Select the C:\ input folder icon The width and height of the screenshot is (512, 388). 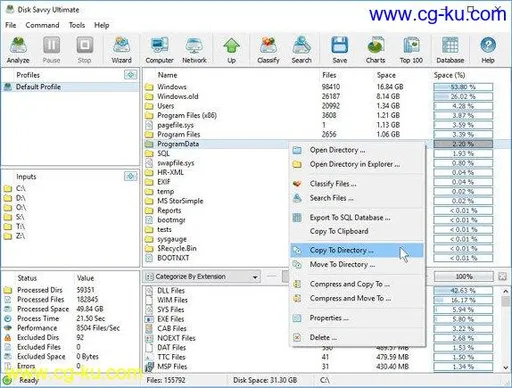coord(8,189)
